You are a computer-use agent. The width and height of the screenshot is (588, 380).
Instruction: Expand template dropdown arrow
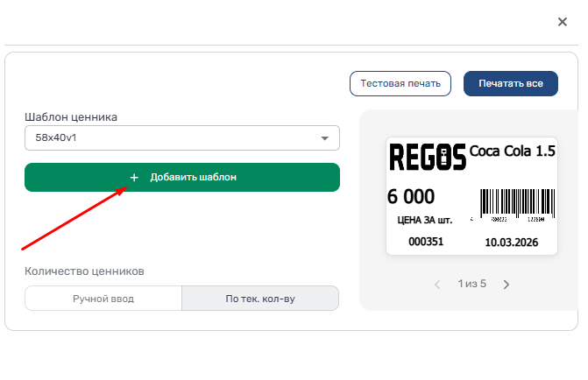[324, 138]
